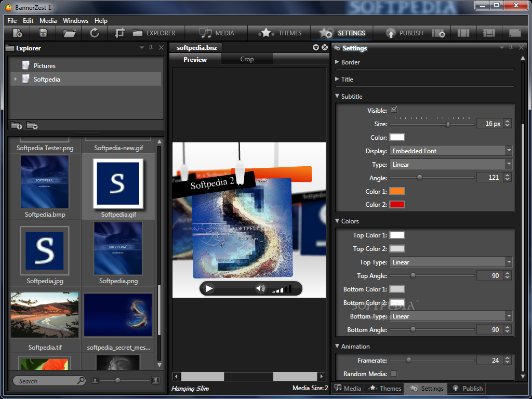Click the Subtitle Size slider

(x=432, y=124)
